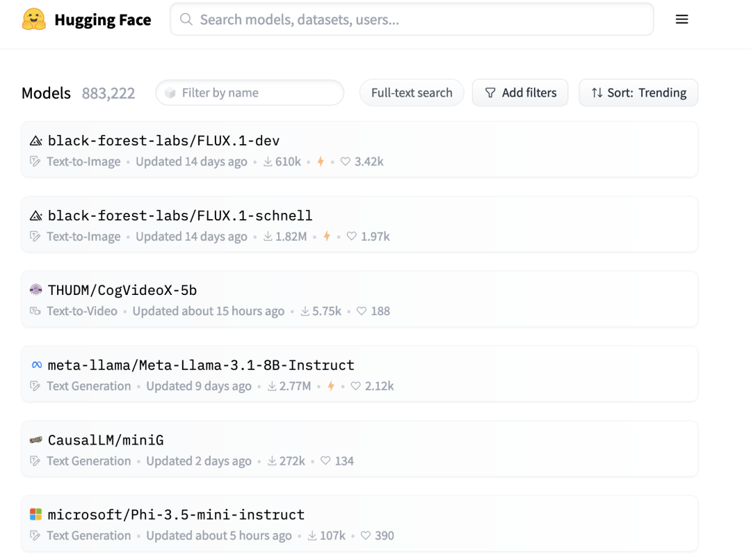Open the Sort: Trending dropdown
The height and width of the screenshot is (560, 751).
tap(638, 93)
